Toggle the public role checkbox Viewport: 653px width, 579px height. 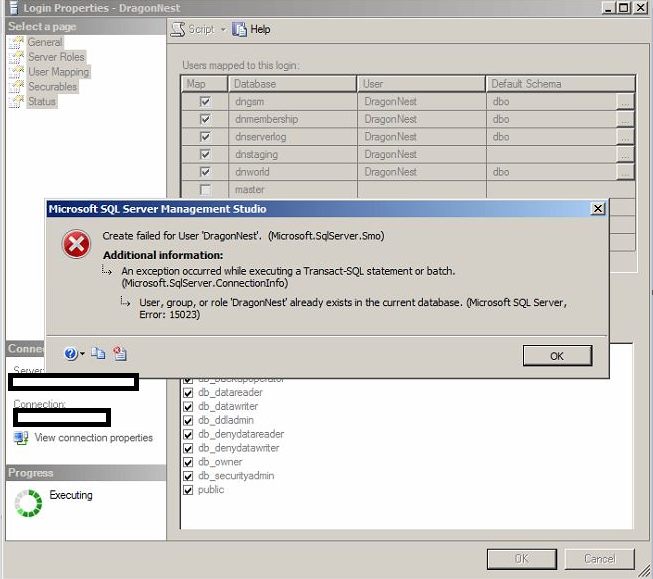188,490
